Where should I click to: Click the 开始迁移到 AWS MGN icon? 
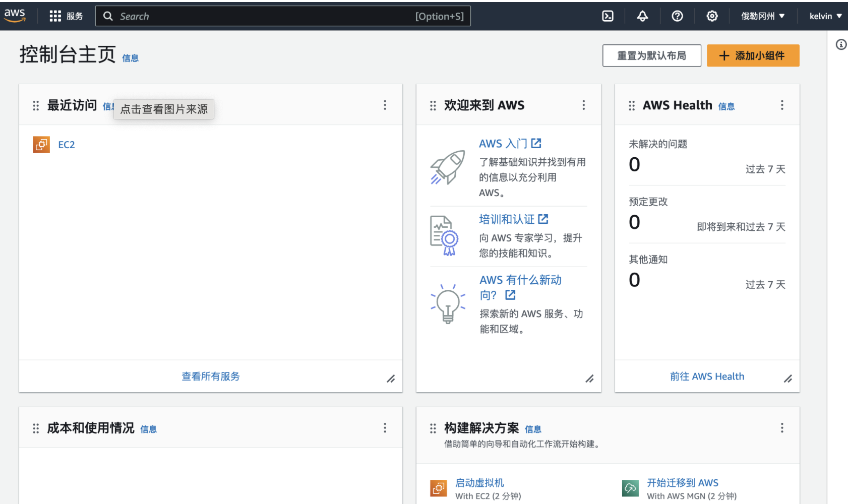630,488
